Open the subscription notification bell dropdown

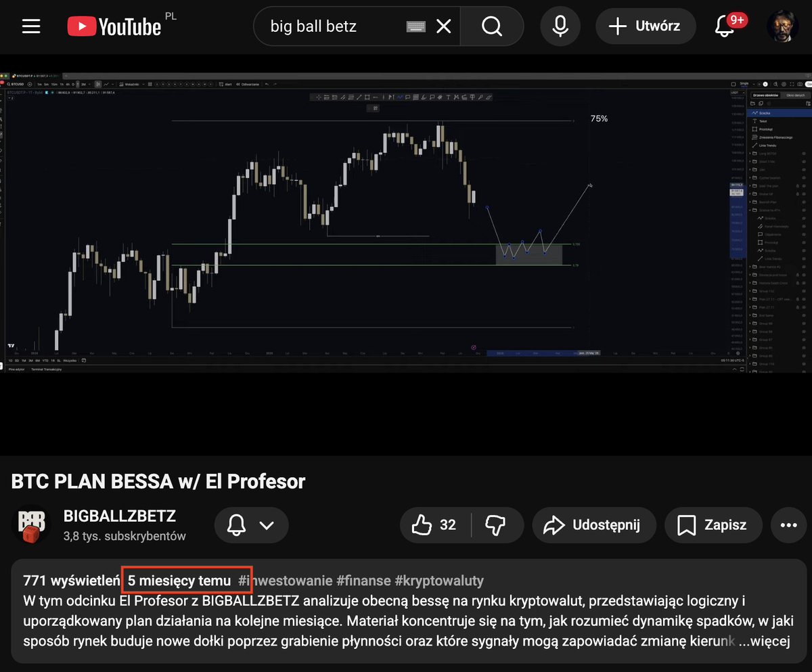(x=251, y=525)
